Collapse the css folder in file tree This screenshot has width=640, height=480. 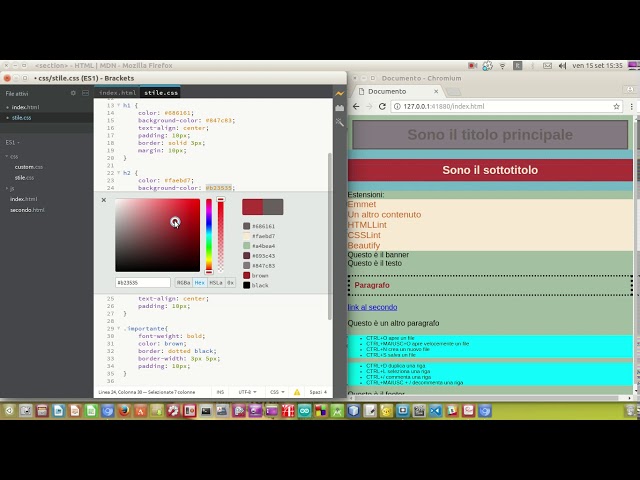point(7,156)
